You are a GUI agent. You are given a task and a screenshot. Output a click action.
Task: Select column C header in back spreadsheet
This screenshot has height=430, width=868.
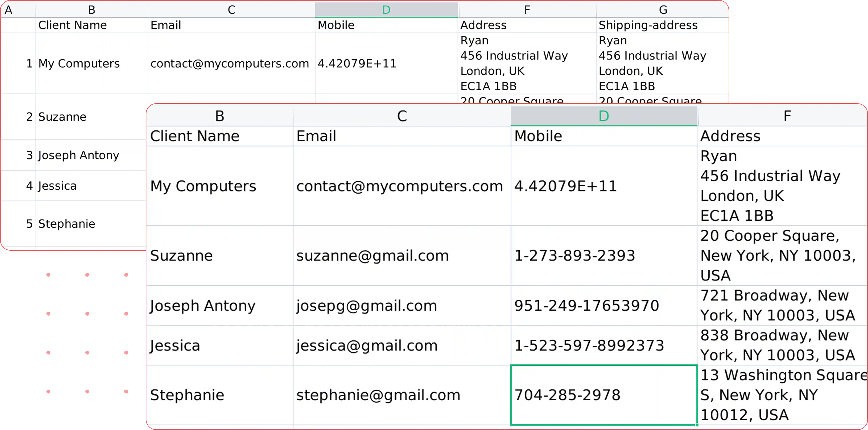231,10
